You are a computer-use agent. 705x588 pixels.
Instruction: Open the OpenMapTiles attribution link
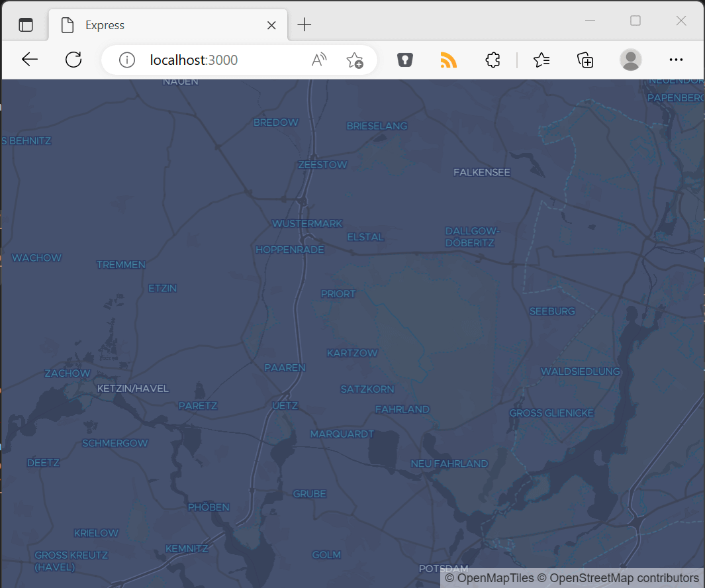click(x=489, y=578)
